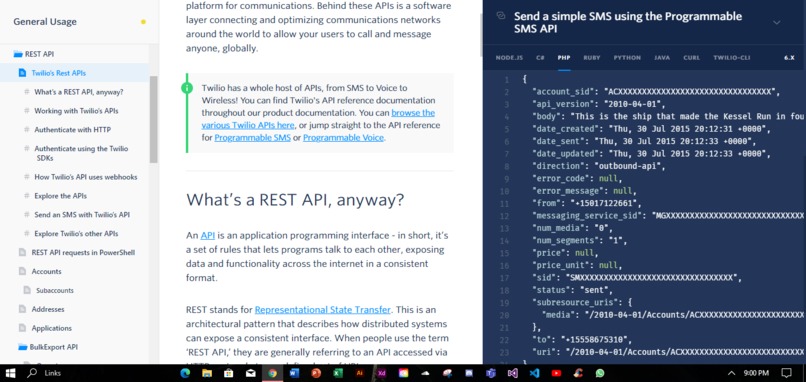
Task: Click the Windows Start button
Action: point(10,373)
